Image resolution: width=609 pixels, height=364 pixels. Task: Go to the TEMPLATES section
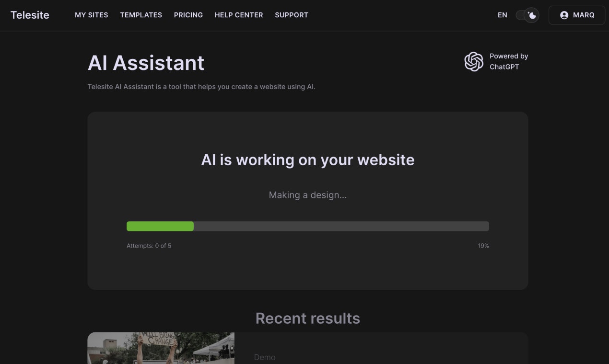point(141,15)
